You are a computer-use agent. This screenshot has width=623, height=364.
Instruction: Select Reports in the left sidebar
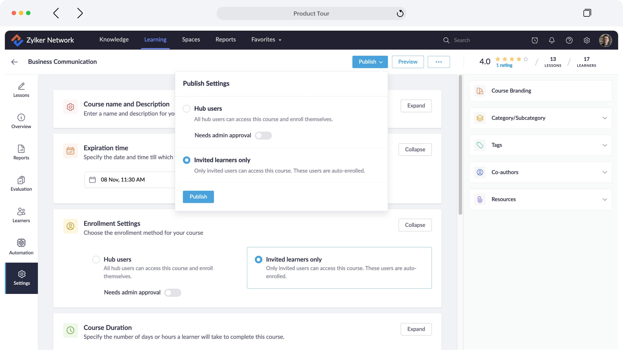point(21,149)
